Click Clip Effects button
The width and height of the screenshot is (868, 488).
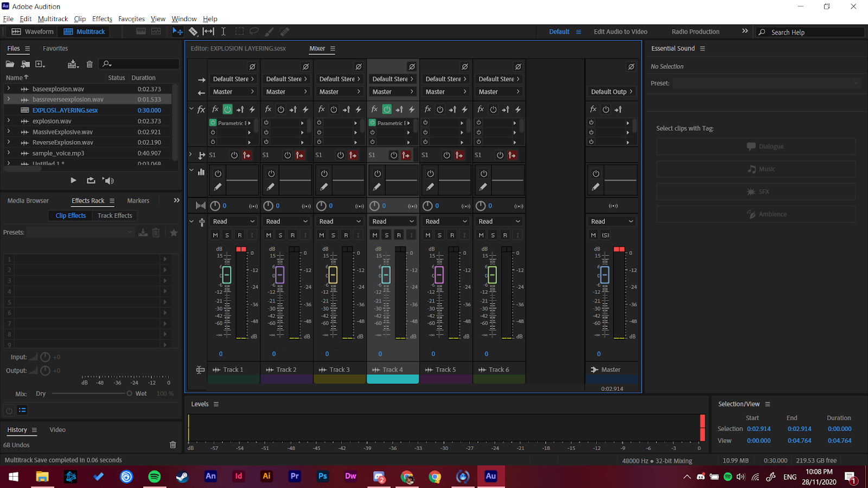[x=71, y=216]
